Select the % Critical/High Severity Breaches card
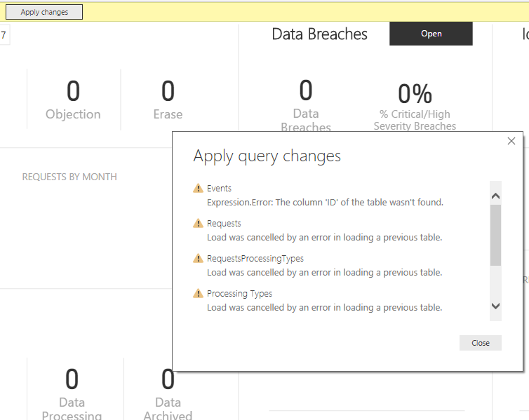This screenshot has height=420, width=529. click(415, 105)
